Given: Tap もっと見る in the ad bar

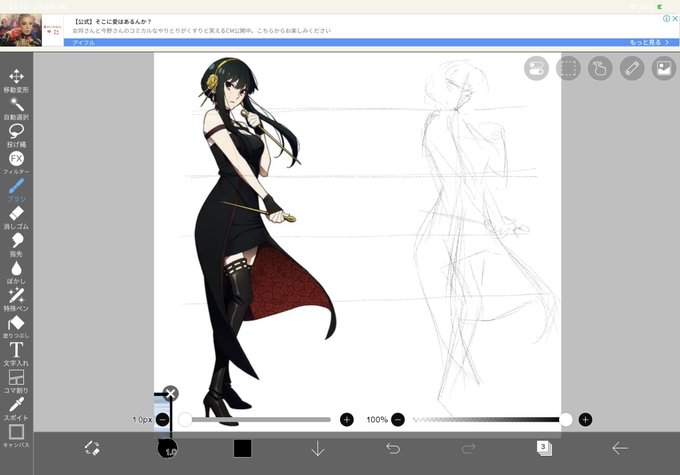Looking at the screenshot, I should tap(649, 43).
